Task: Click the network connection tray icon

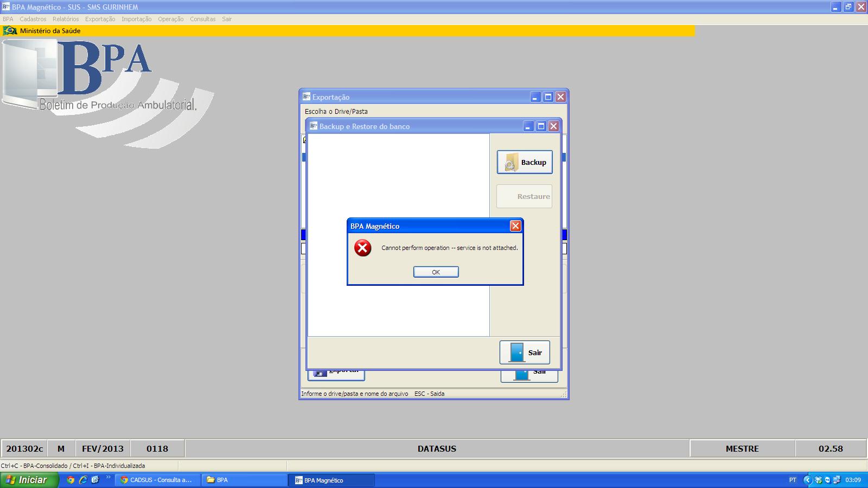Action: [x=836, y=480]
